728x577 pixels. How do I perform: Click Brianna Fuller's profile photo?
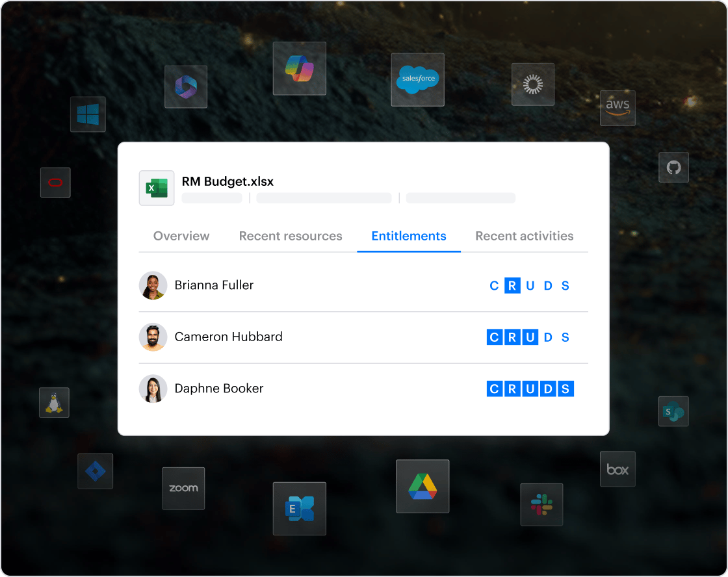point(153,285)
